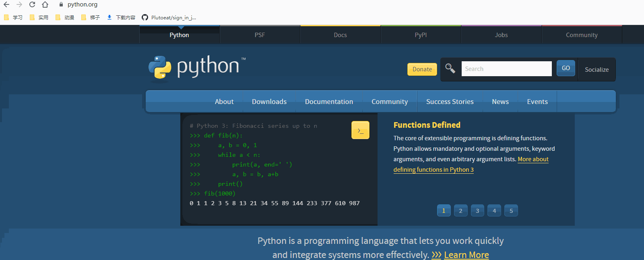This screenshot has height=260, width=644.
Task: Click the 'fib(1000)' code line
Action: tap(213, 193)
